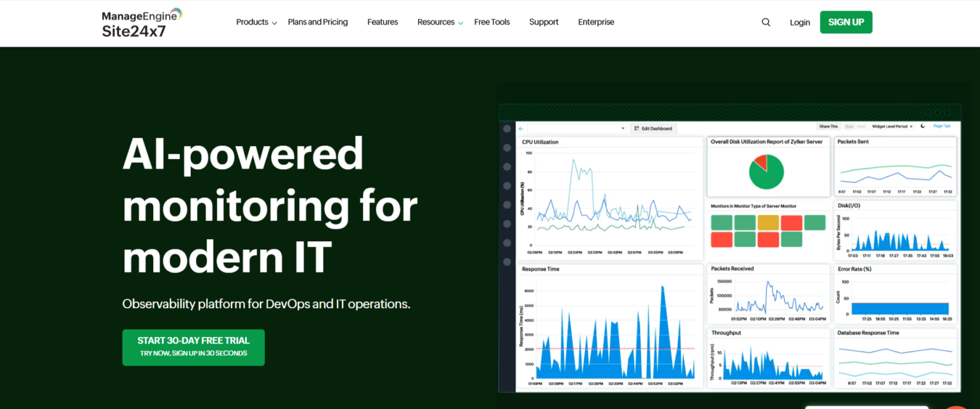Expand the Resources navigation dropdown
980x409 pixels.
pos(436,22)
